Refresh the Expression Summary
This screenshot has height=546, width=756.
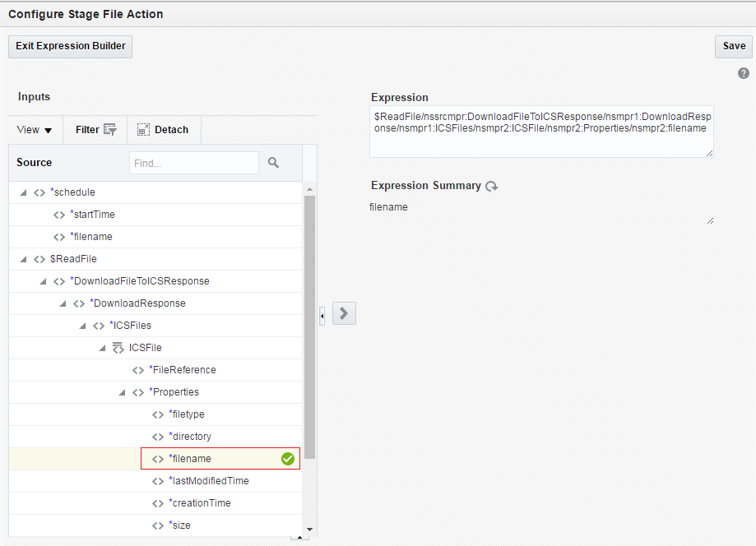(492, 187)
